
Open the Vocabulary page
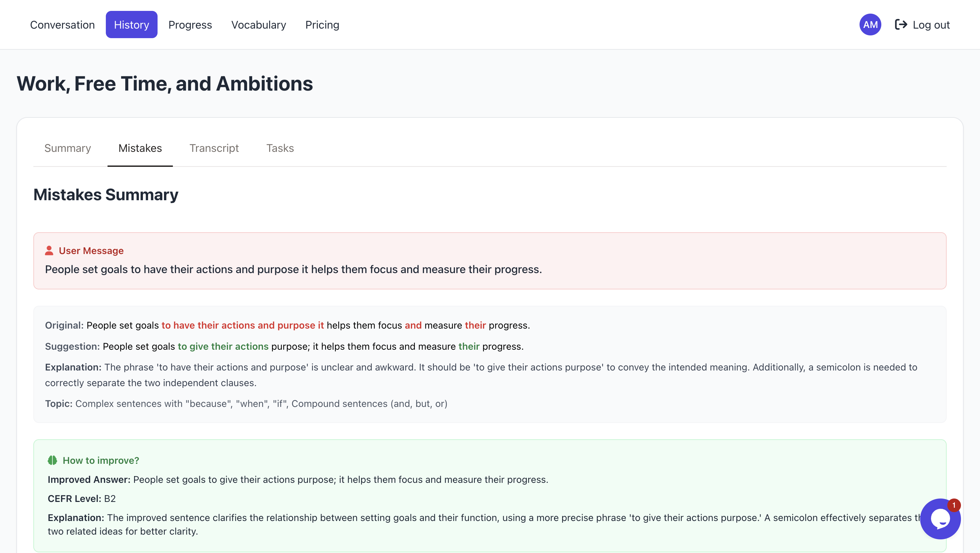tap(258, 25)
